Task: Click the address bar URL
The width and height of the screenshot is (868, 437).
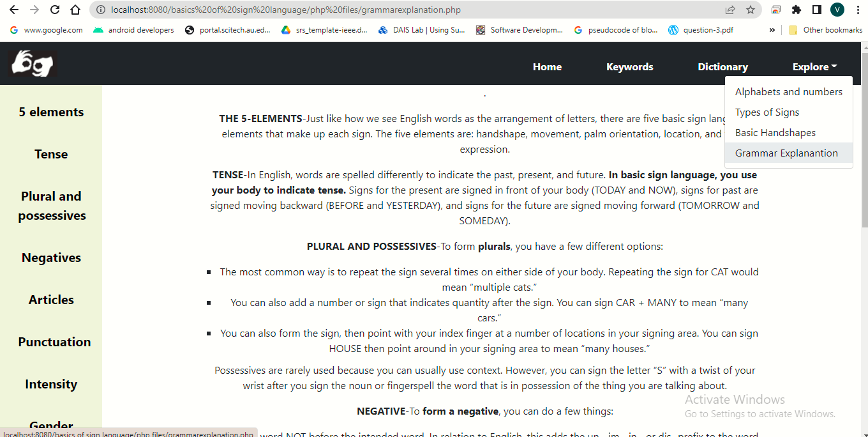Action: pyautogui.click(x=285, y=10)
